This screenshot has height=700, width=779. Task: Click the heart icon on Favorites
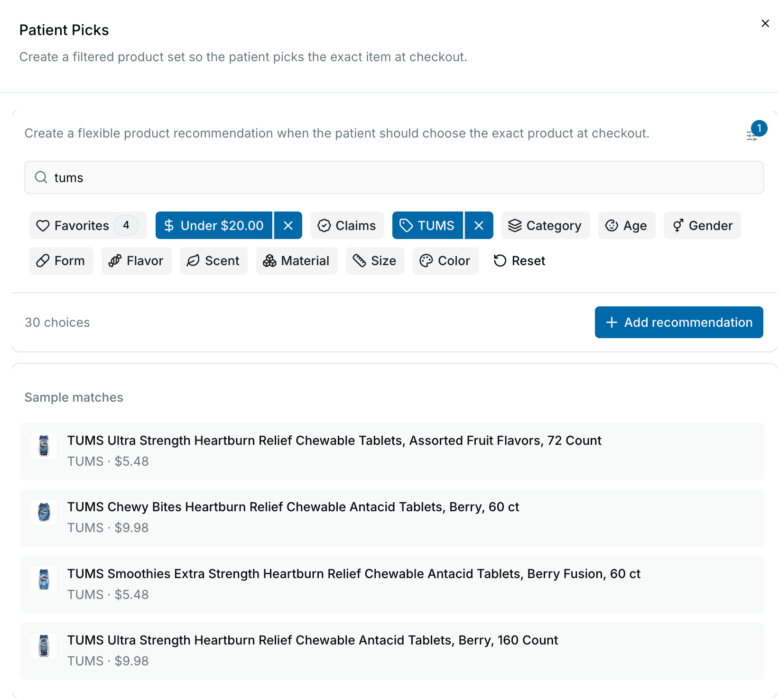[x=43, y=225]
